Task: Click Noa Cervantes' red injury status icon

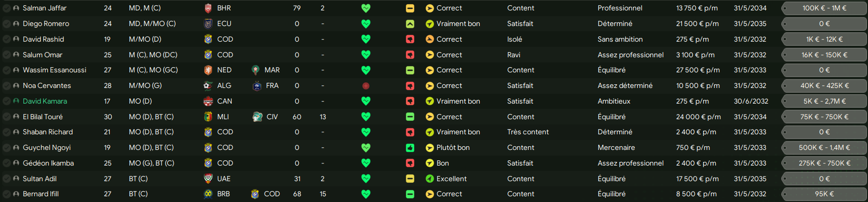Action: [x=366, y=86]
